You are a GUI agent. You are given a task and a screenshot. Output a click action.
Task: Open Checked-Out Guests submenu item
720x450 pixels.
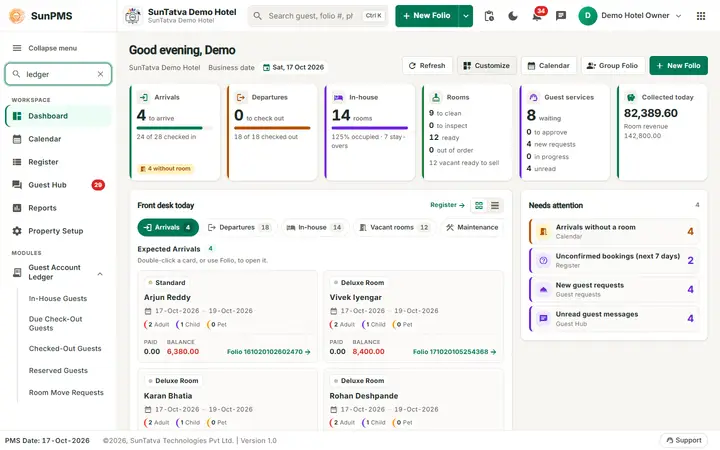click(65, 349)
